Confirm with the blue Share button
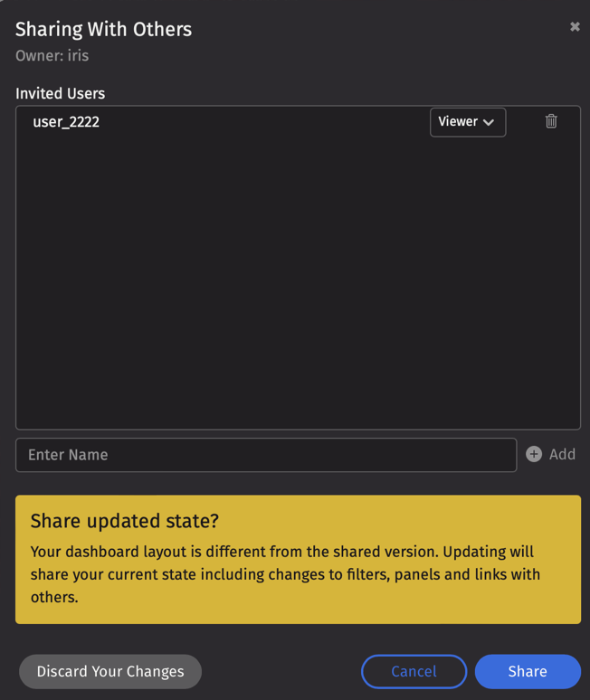 pyautogui.click(x=528, y=671)
